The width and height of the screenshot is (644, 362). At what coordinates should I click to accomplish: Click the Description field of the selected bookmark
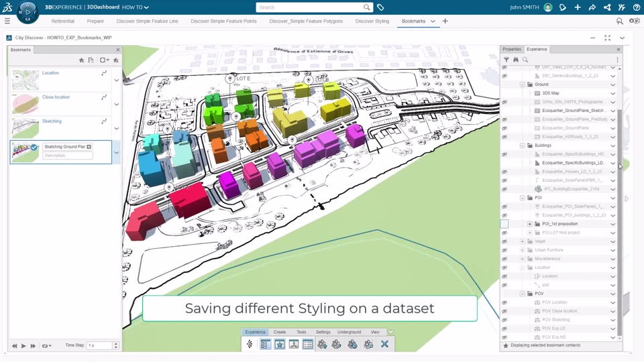67,156
